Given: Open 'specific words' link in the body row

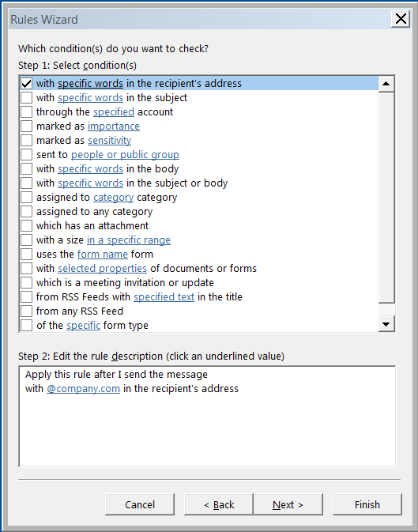Looking at the screenshot, I should pos(90,169).
